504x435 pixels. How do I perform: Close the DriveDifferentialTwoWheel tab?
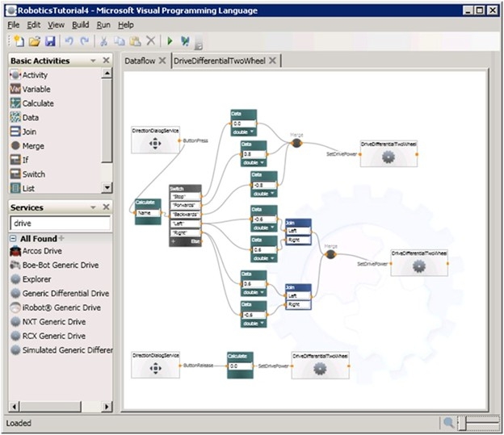coord(272,61)
